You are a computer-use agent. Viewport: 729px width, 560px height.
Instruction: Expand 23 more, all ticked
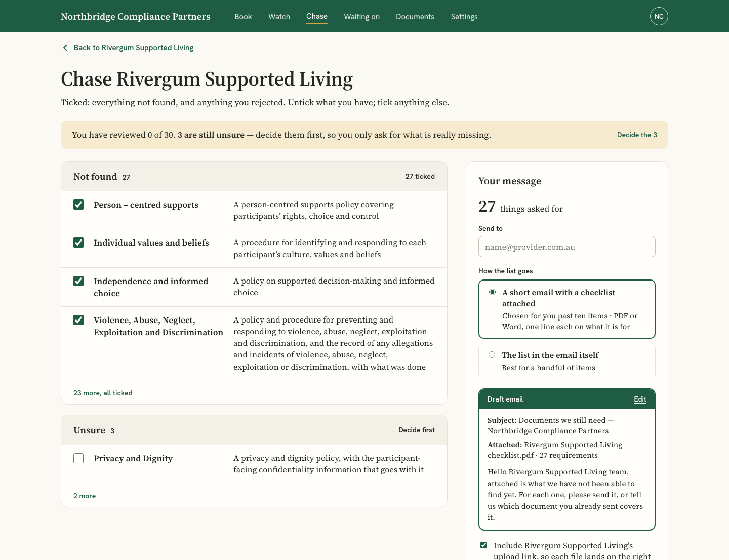click(103, 393)
